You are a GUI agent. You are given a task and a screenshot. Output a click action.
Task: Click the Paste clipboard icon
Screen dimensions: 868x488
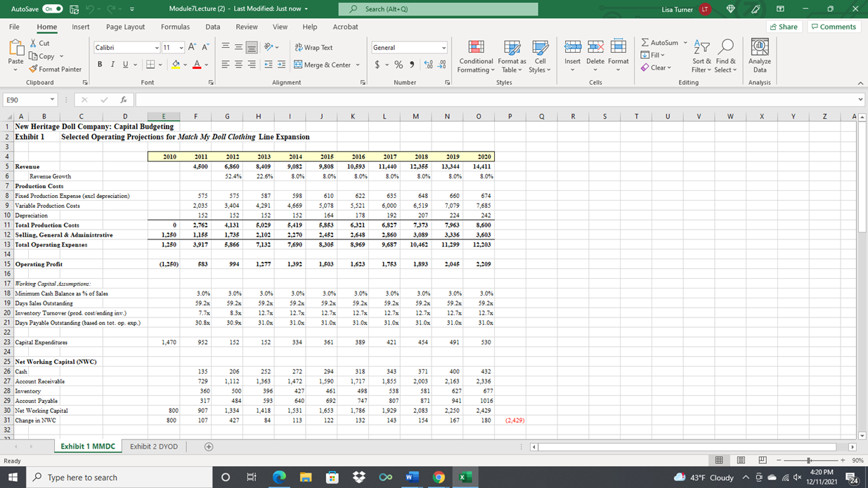click(x=15, y=48)
